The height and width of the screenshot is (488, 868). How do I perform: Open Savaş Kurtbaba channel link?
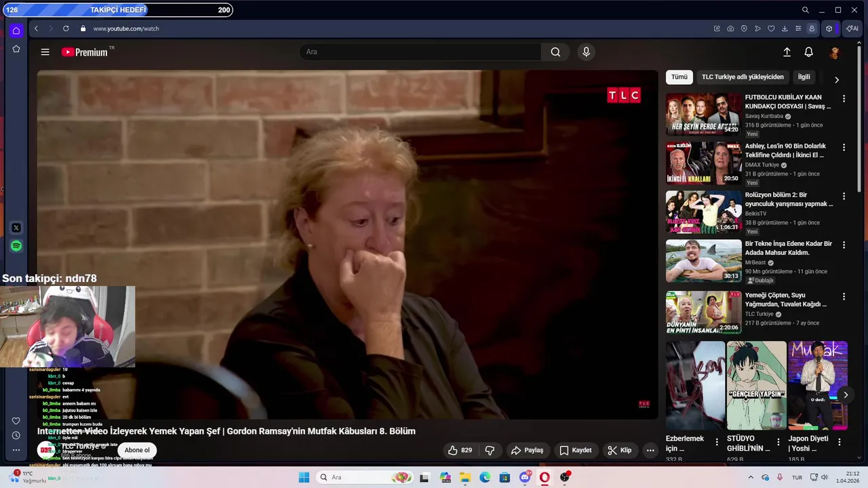click(x=764, y=117)
